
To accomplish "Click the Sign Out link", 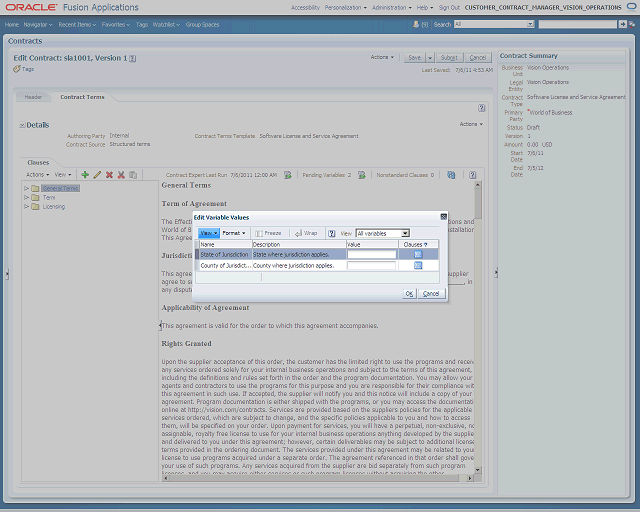I will tap(449, 7).
